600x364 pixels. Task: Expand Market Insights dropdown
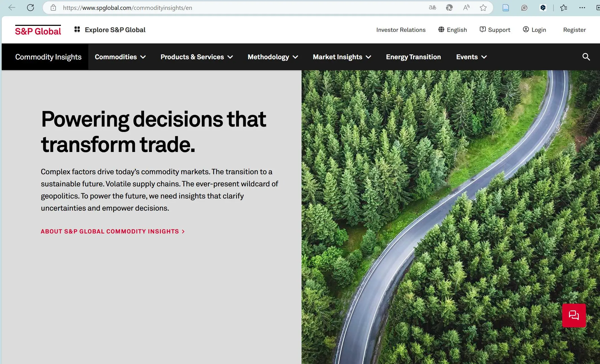(342, 57)
